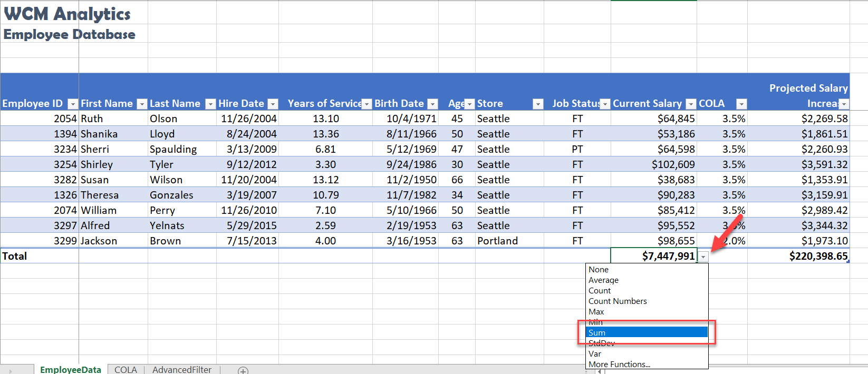The width and height of the screenshot is (868, 374).
Task: Choose None from the totals list
Action: [647, 269]
